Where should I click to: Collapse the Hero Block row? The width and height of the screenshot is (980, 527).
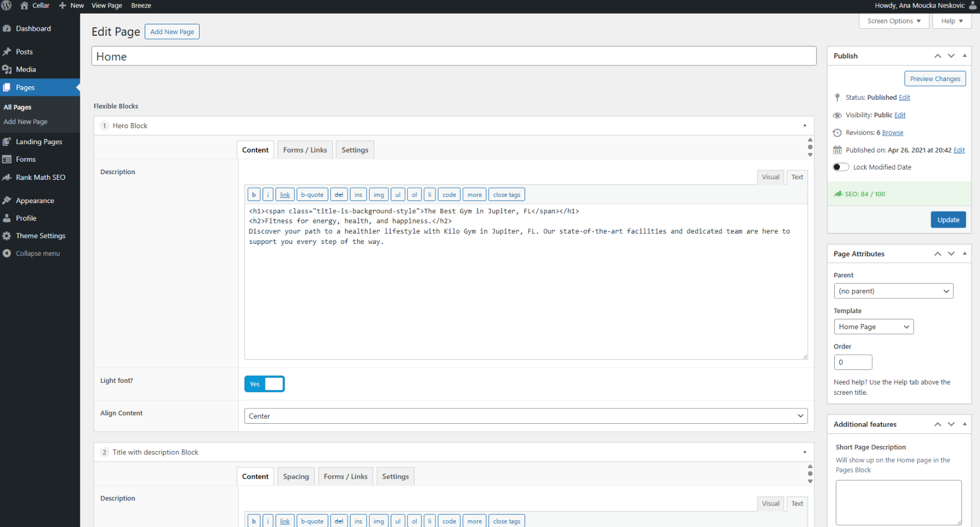coord(804,125)
